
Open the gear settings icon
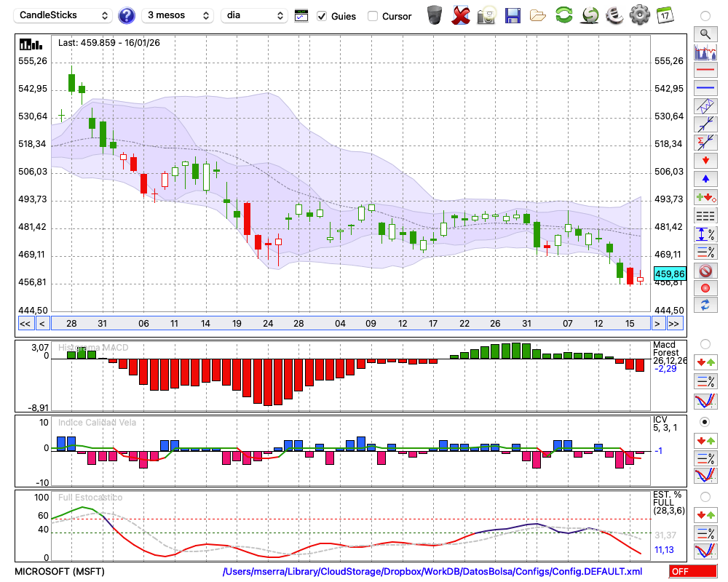click(639, 15)
